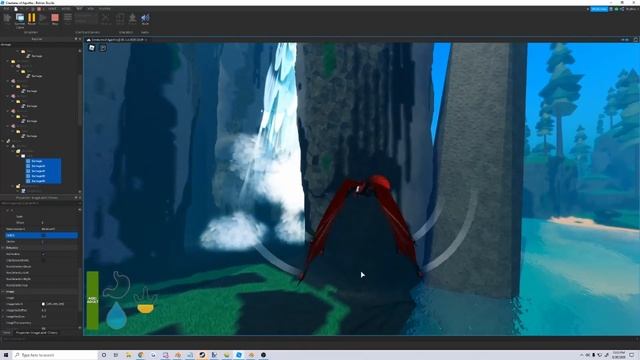The height and width of the screenshot is (360, 640).
Task: Switch to the TEST ribbon tab
Action: click(x=79, y=9)
